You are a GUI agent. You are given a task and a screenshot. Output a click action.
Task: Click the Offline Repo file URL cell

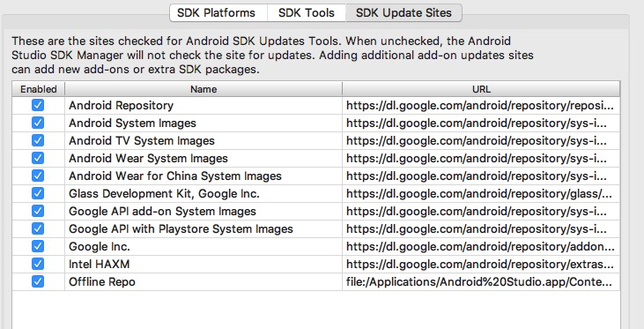click(x=481, y=281)
